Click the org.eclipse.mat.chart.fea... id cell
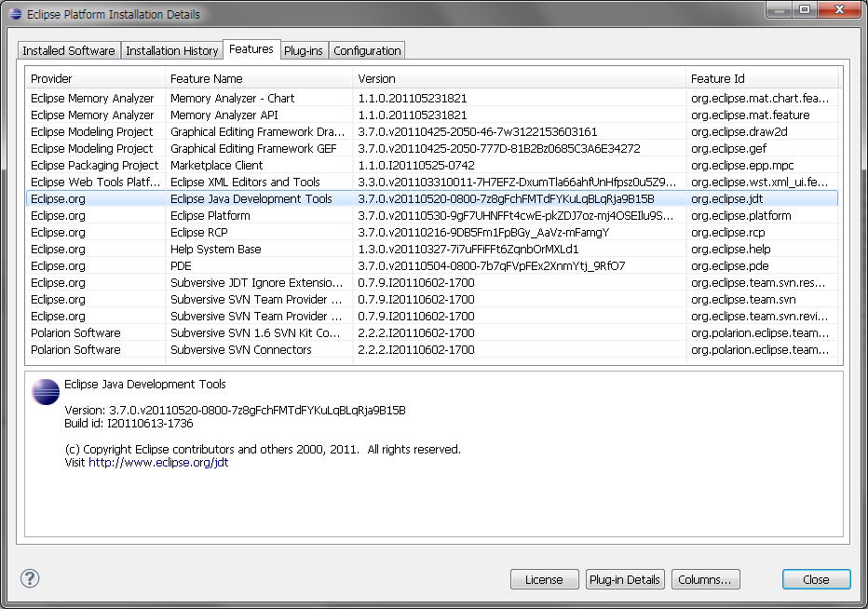The height and width of the screenshot is (609, 868). point(760,98)
